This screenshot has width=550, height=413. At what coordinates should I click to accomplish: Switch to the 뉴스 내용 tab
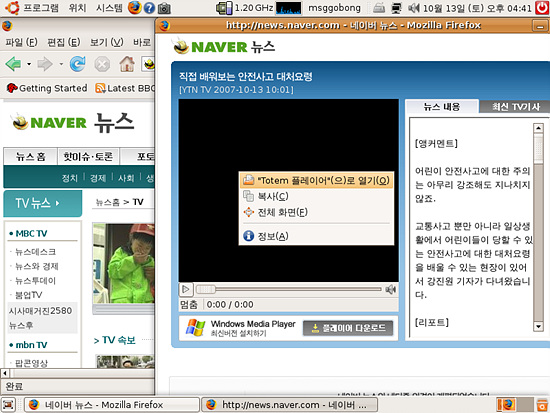coord(442,107)
